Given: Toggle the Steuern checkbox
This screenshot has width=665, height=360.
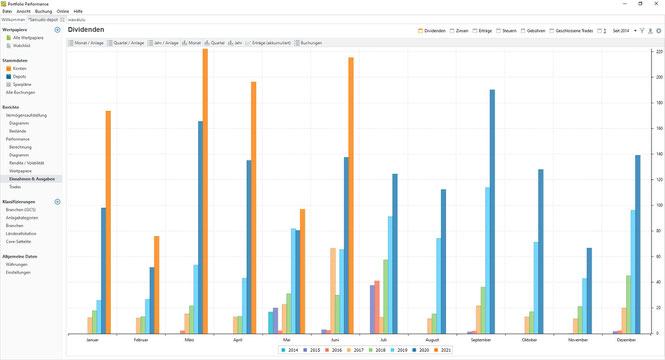Looking at the screenshot, I should pyautogui.click(x=499, y=31).
